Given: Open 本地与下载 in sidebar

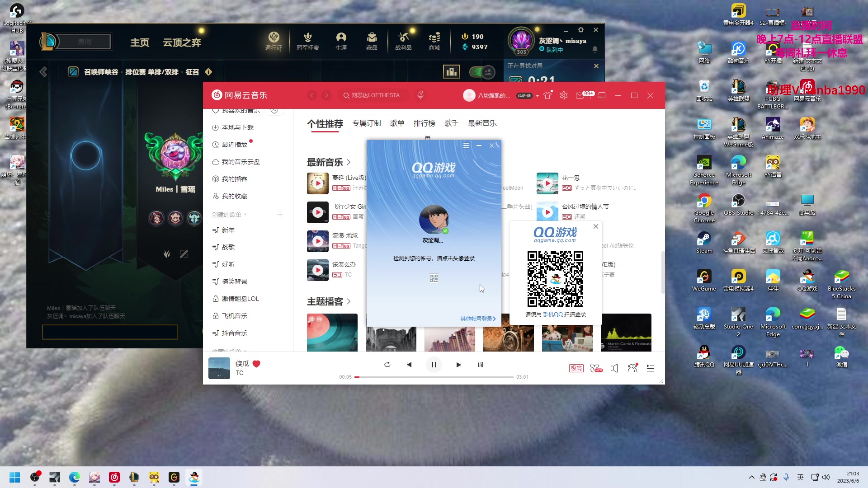Looking at the screenshot, I should tap(237, 127).
